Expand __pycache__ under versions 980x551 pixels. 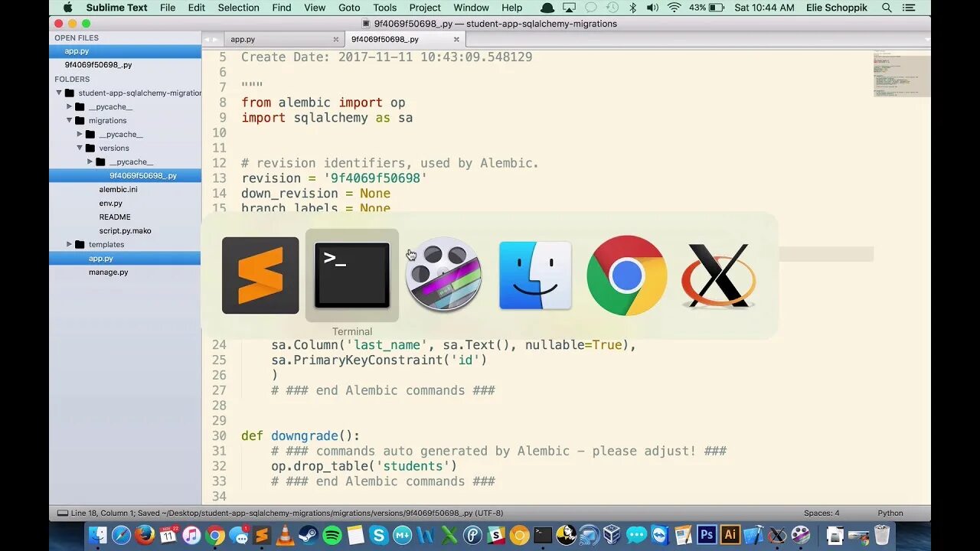coord(90,161)
